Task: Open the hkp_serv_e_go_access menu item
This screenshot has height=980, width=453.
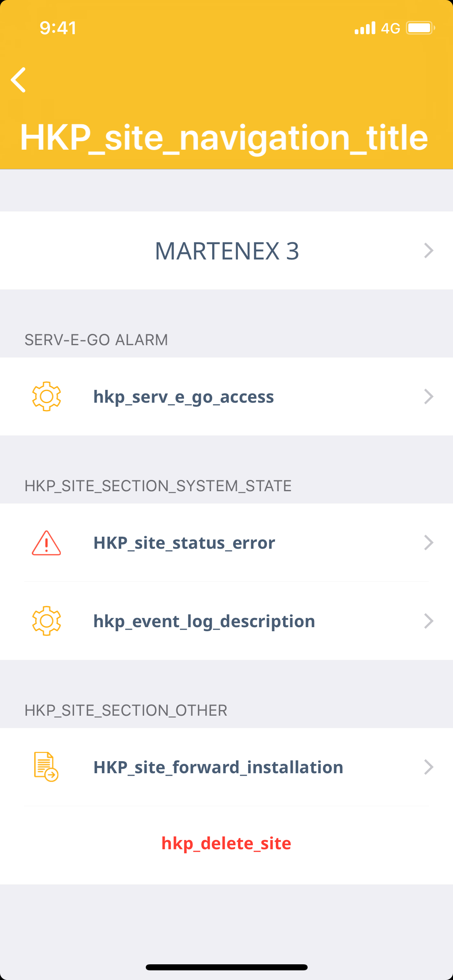Action: (184, 397)
